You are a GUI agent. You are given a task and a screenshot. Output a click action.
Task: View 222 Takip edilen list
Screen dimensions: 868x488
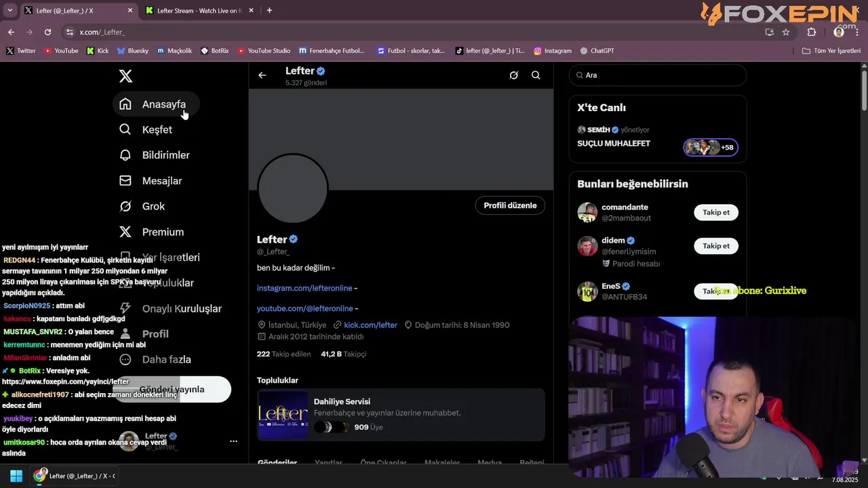283,354
